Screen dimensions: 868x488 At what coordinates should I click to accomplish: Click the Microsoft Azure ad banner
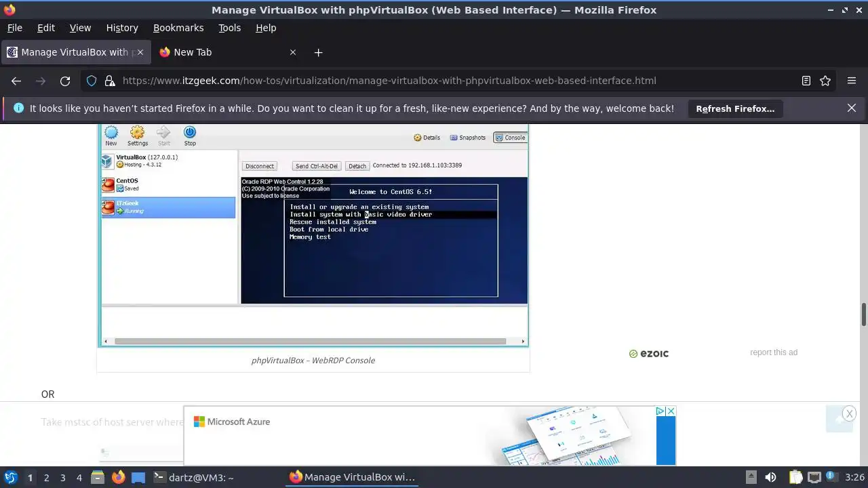[429, 436]
